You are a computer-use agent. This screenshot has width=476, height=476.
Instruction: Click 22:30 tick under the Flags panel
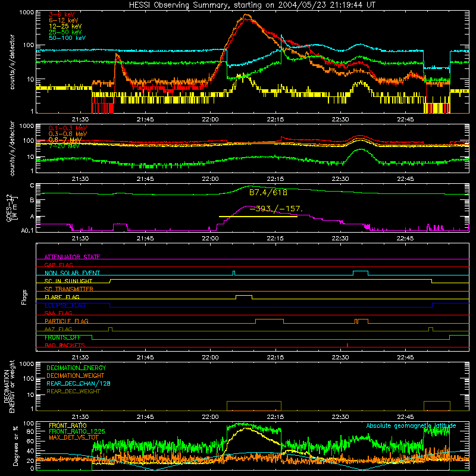coord(340,358)
